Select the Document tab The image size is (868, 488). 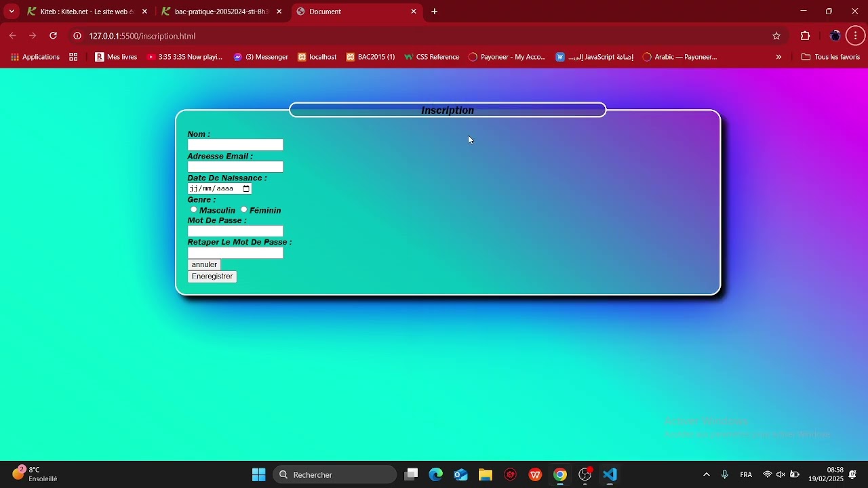(357, 12)
